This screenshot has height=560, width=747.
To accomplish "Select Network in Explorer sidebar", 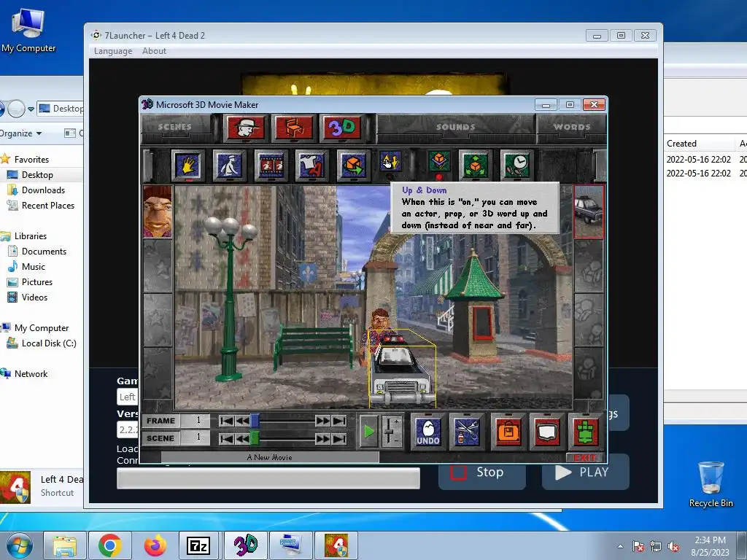I will pos(31,374).
